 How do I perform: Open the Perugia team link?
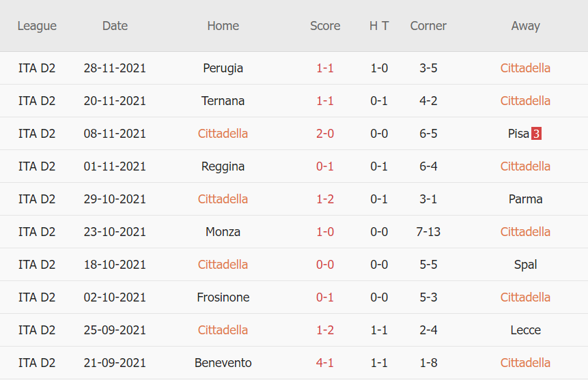pos(223,68)
